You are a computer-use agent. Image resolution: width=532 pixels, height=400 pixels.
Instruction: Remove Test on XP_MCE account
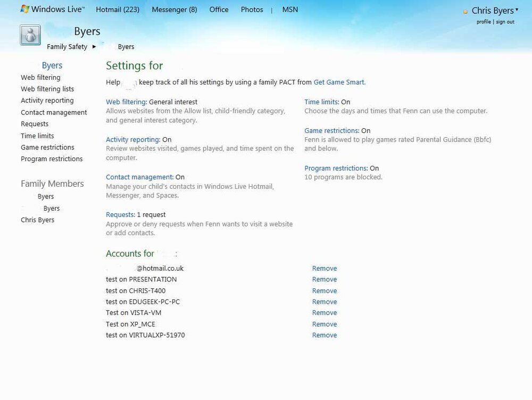click(325, 324)
